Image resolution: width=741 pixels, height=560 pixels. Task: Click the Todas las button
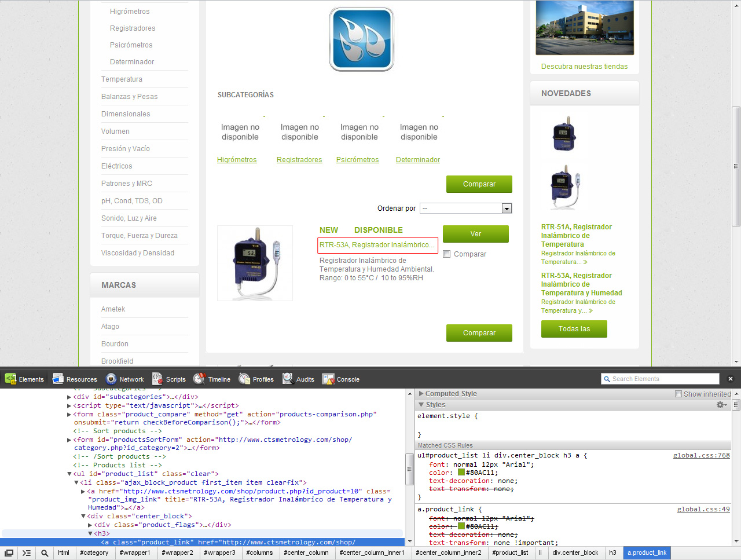click(x=574, y=329)
